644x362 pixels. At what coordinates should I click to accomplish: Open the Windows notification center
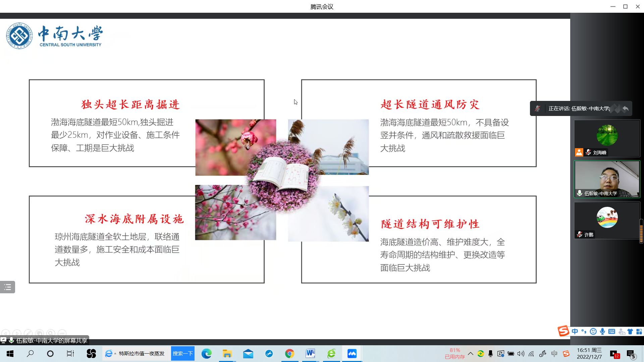631,354
